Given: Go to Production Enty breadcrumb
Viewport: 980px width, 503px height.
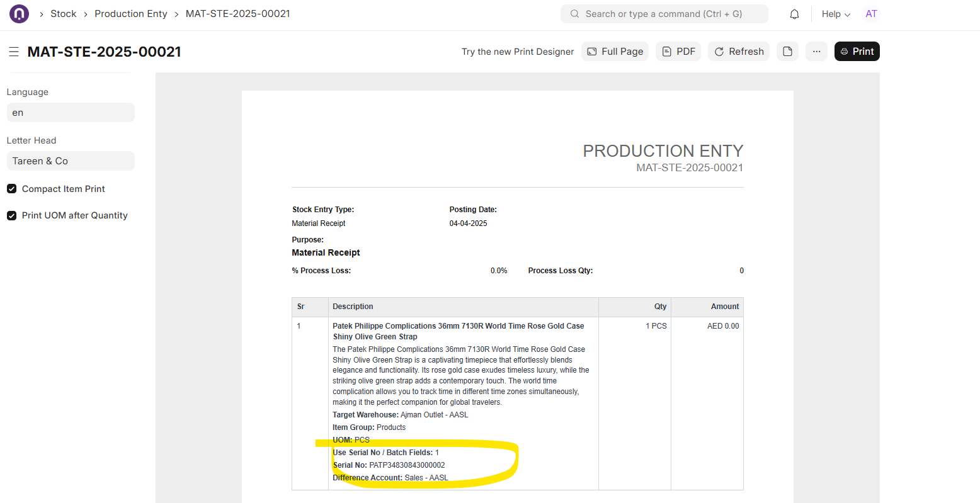Looking at the screenshot, I should coord(131,14).
